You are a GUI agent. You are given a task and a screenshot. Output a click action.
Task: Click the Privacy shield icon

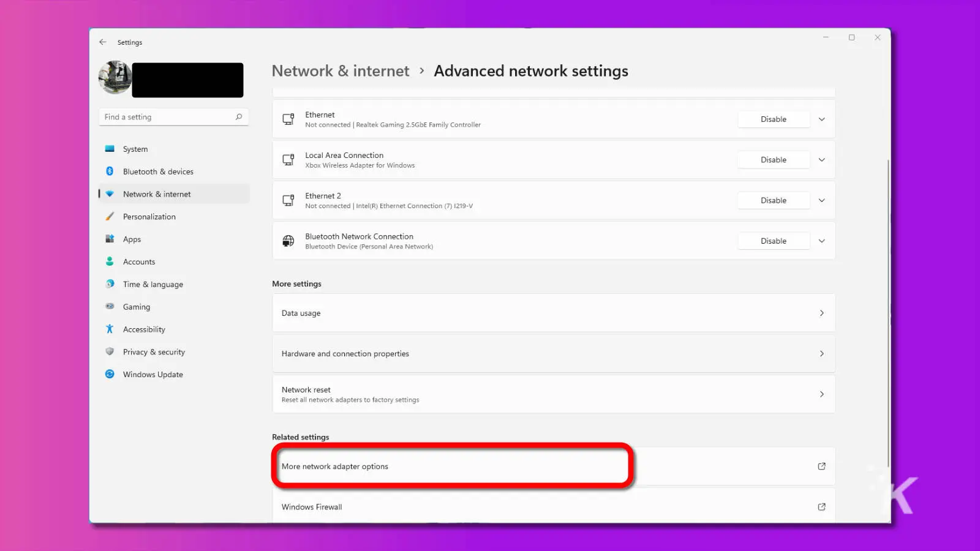110,351
